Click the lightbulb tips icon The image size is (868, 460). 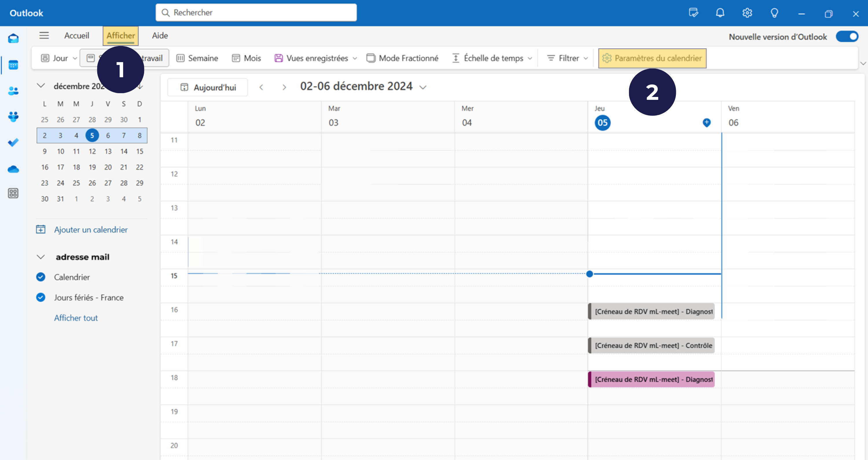774,13
